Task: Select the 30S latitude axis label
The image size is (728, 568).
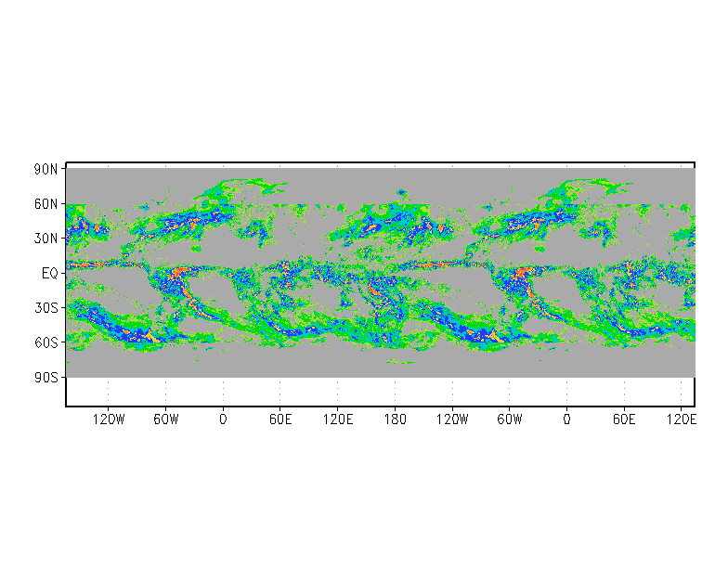Action: pos(45,308)
